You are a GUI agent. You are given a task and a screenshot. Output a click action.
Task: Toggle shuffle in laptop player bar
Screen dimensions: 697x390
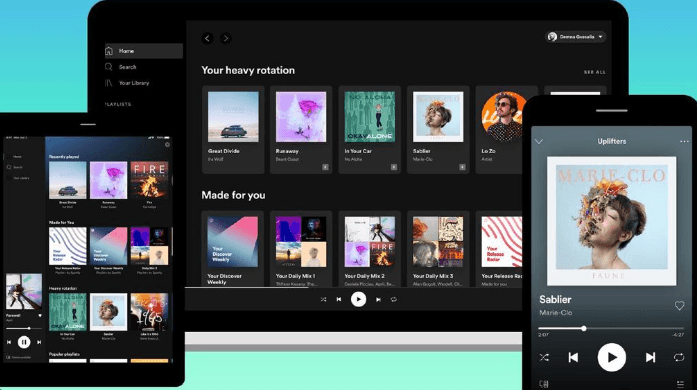(x=323, y=300)
